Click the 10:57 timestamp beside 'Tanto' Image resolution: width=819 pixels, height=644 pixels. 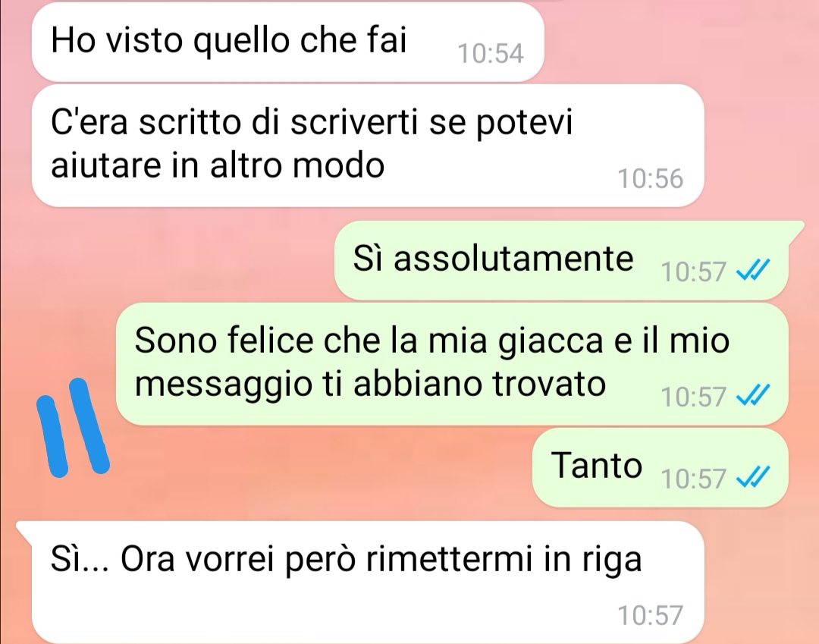[693, 479]
